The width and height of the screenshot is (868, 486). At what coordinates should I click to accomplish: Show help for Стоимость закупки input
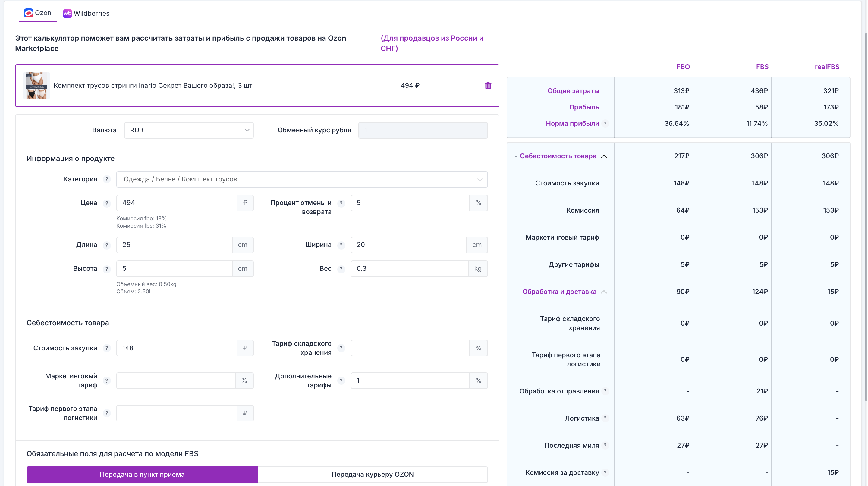pos(107,348)
